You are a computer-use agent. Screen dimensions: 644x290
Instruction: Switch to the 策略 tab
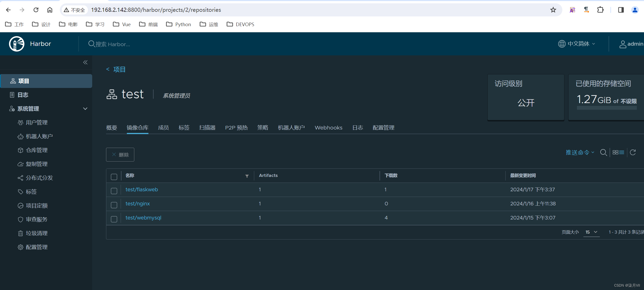(263, 128)
